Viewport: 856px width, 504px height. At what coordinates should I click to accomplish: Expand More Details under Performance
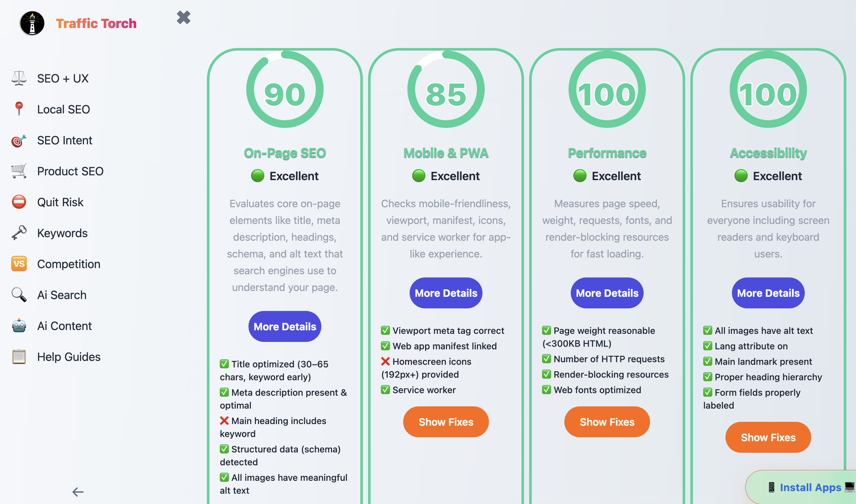(607, 293)
